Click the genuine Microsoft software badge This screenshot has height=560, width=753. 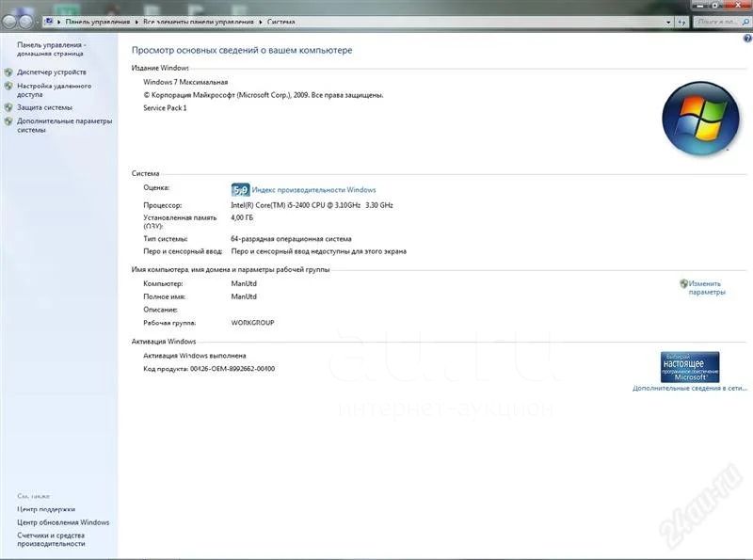690,367
